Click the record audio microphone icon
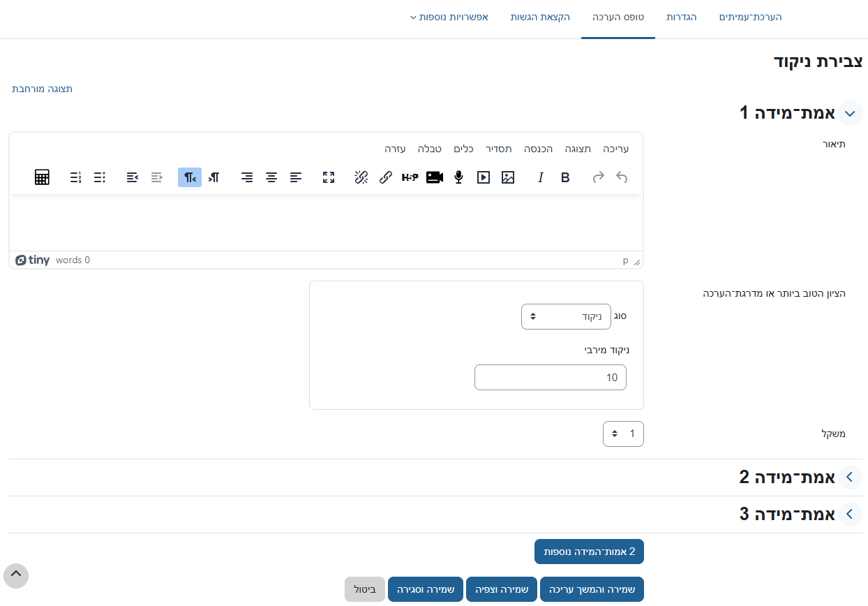868x606 pixels. pyautogui.click(x=458, y=177)
